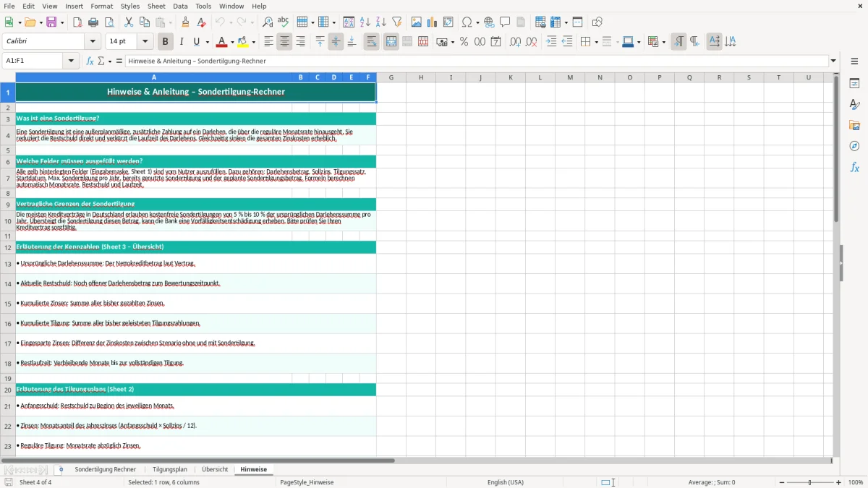Toggle Left-To-Right text direction
The height and width of the screenshot is (488, 868).
point(678,42)
